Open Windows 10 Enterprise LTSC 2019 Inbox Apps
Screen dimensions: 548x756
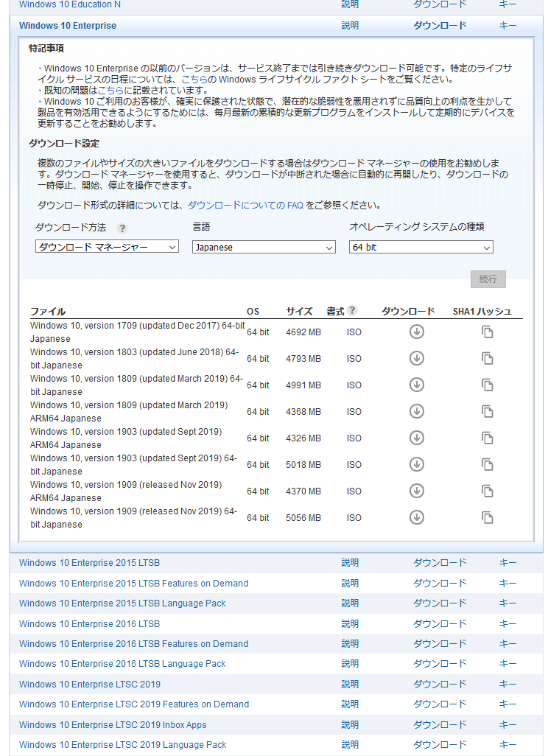[113, 724]
